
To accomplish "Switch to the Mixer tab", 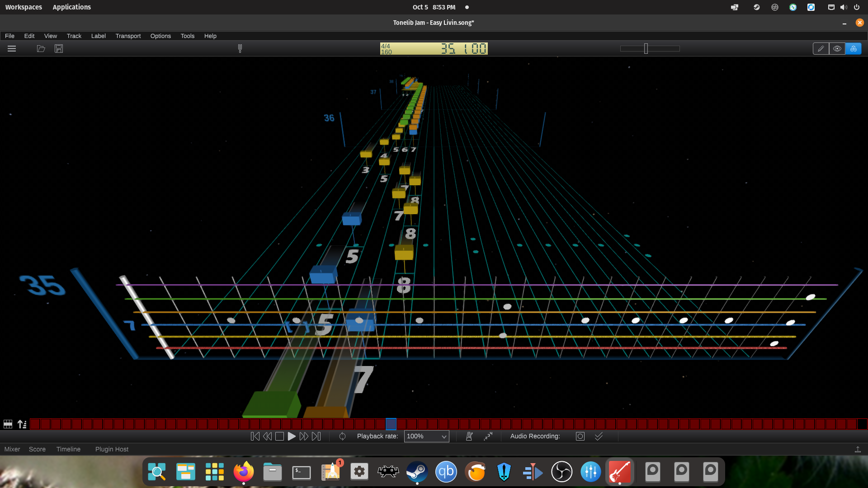I will [x=12, y=449].
